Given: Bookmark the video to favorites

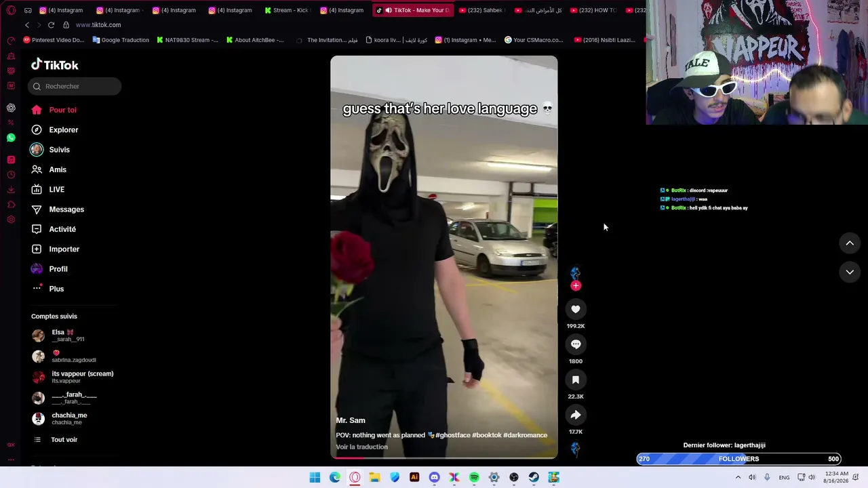Looking at the screenshot, I should (576, 380).
